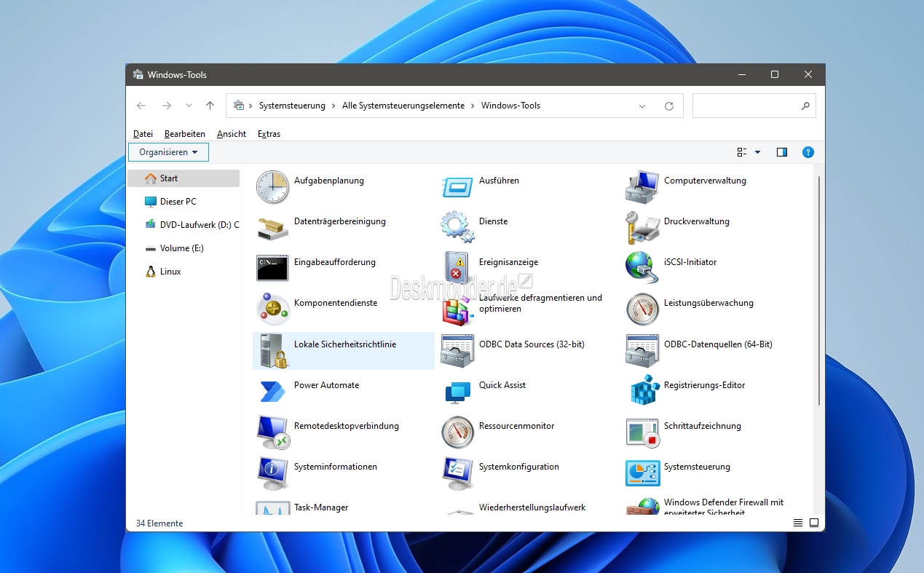The width and height of the screenshot is (924, 573).
Task: Toggle the preview pane button
Action: coord(782,152)
